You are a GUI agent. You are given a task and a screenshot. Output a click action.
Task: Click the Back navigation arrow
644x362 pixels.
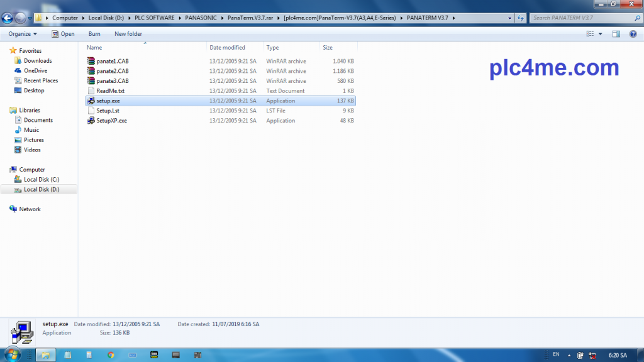click(8, 18)
